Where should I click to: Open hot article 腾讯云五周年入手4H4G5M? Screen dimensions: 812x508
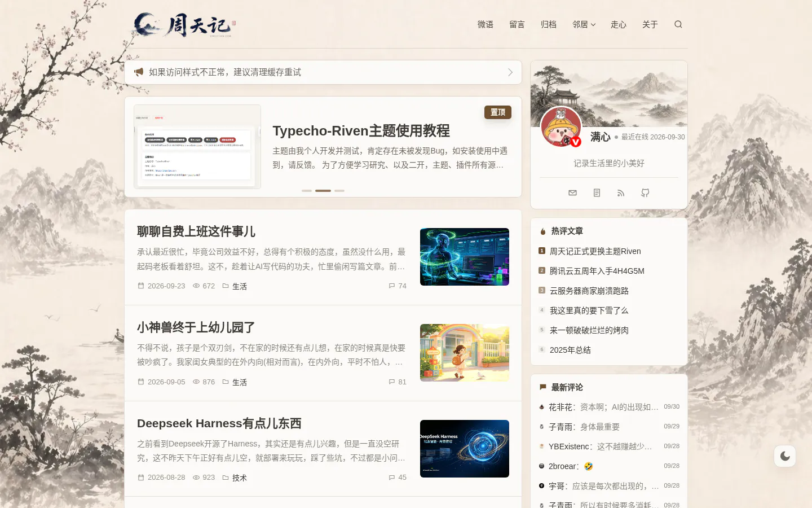coord(597,271)
